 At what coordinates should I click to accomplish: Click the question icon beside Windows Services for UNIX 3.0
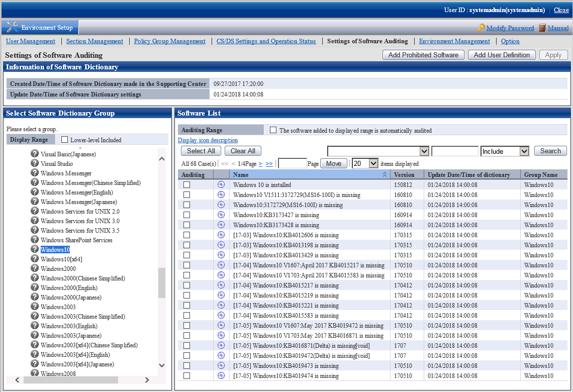click(x=35, y=221)
